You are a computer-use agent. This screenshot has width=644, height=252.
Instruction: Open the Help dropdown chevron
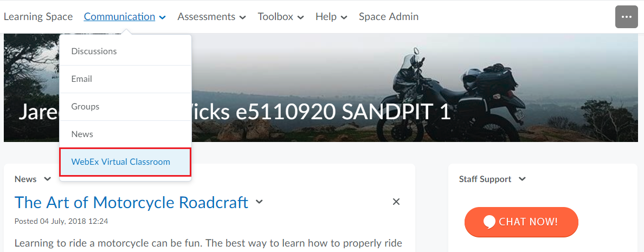(x=344, y=17)
